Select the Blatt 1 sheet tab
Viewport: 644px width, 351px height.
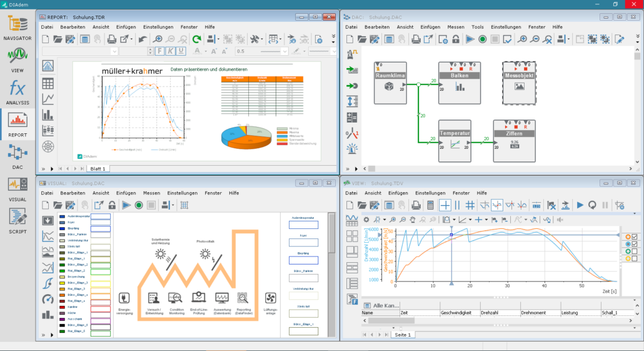[98, 169]
